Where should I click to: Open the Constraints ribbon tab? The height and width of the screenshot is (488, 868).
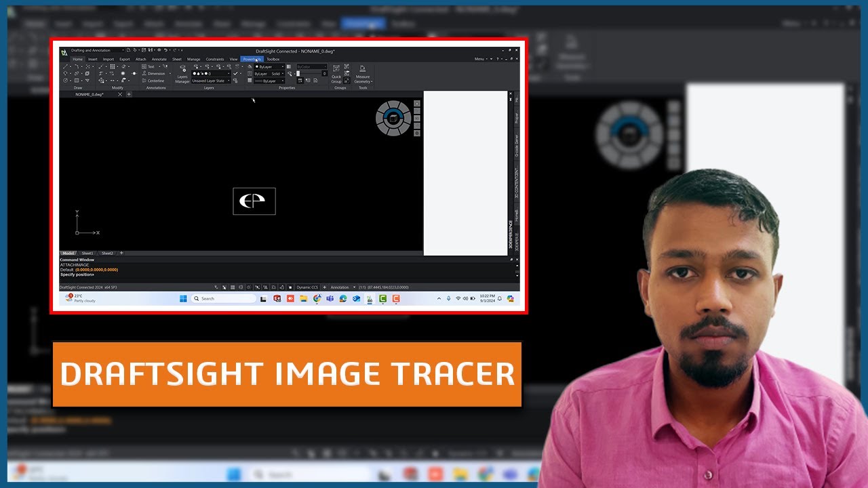click(215, 59)
